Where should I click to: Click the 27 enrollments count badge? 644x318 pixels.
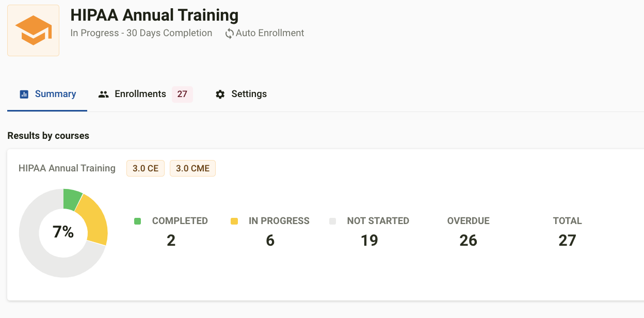pyautogui.click(x=182, y=94)
